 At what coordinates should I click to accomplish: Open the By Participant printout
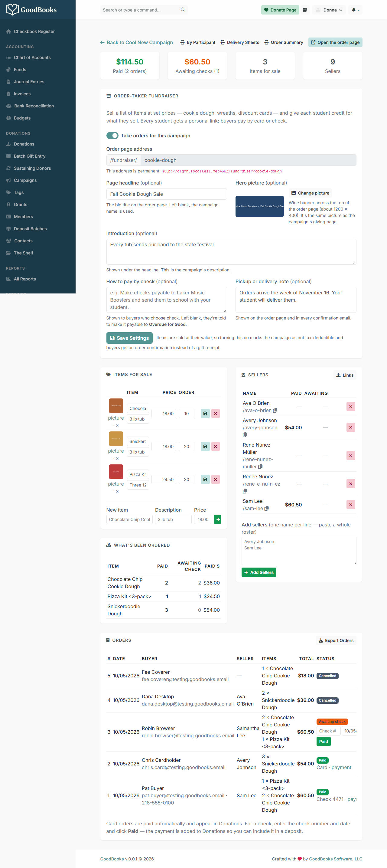[198, 42]
